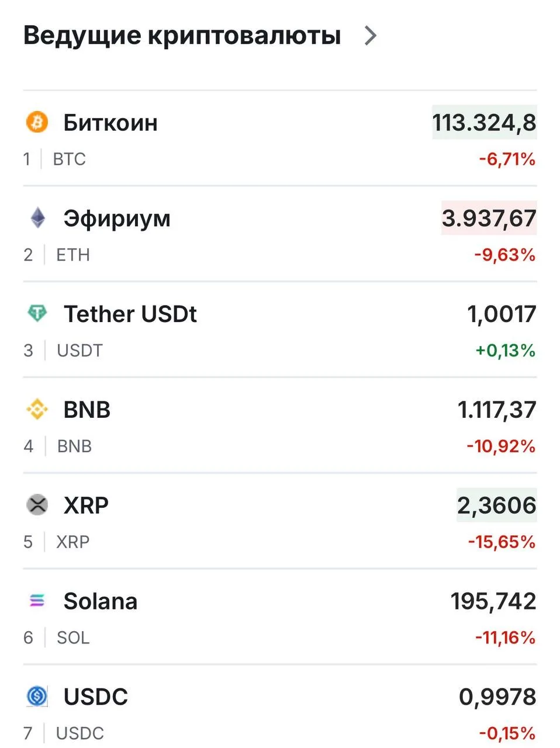Image resolution: width=560 pixels, height=748 pixels.
Task: Select the Tether USDt name
Action: click(x=130, y=314)
